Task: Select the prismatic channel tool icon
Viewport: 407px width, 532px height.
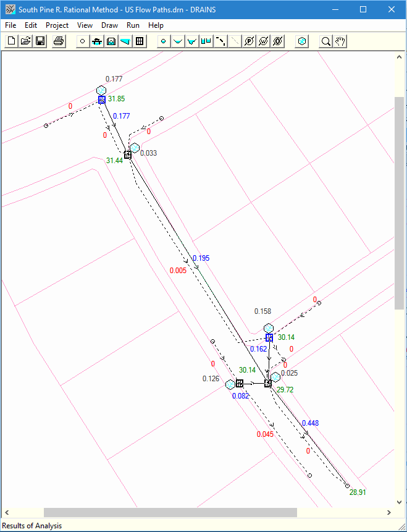Action: click(178, 41)
